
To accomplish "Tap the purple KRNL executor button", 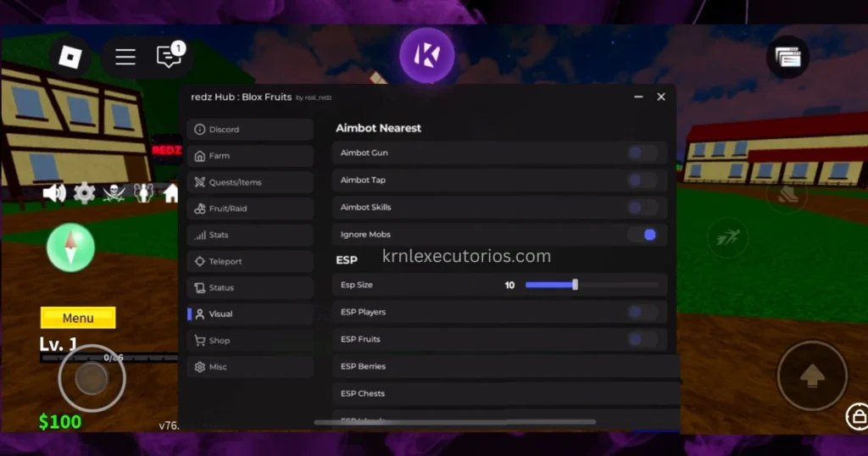I will (427, 55).
